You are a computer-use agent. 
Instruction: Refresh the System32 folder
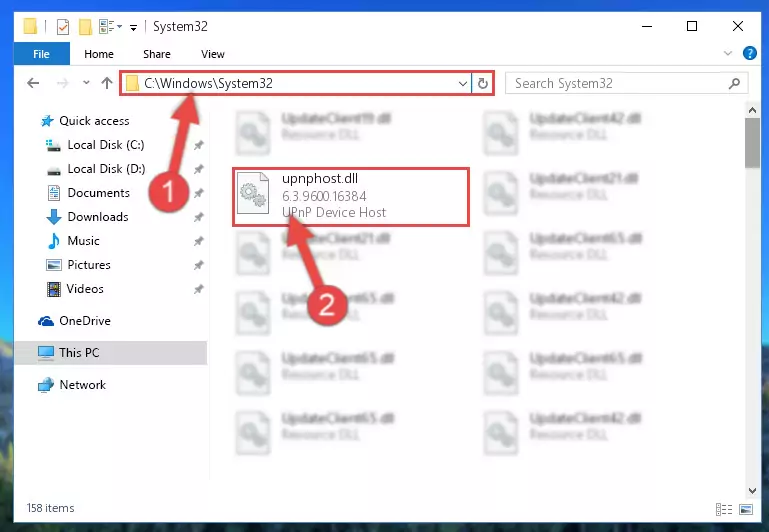click(x=483, y=83)
